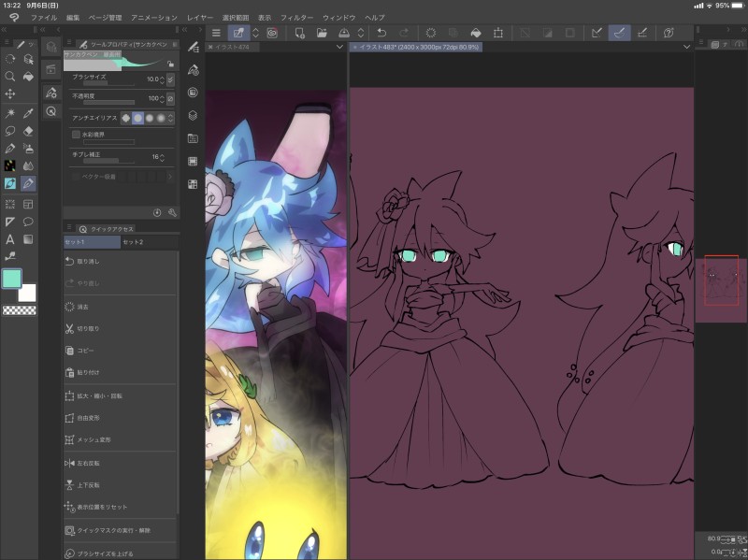
Task: Switch to the セット2 quick access tab
Action: click(134, 242)
